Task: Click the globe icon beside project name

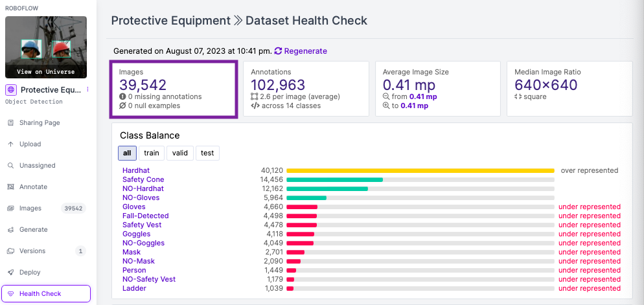Action: pyautogui.click(x=10, y=89)
